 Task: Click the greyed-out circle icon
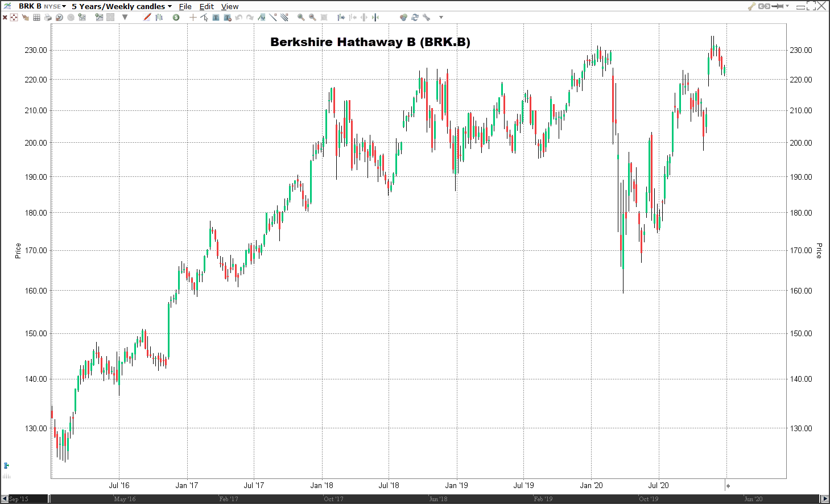[71, 18]
